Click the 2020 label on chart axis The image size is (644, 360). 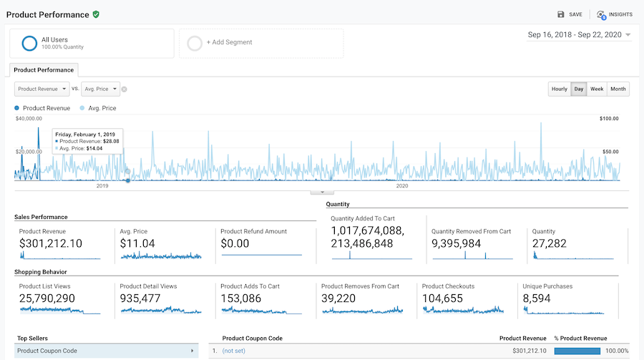[x=402, y=186]
